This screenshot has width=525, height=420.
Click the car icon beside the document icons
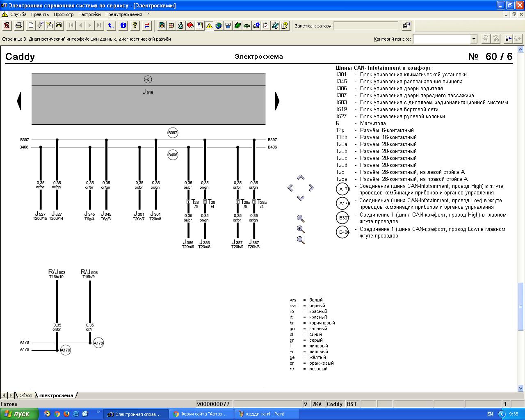tap(59, 25)
